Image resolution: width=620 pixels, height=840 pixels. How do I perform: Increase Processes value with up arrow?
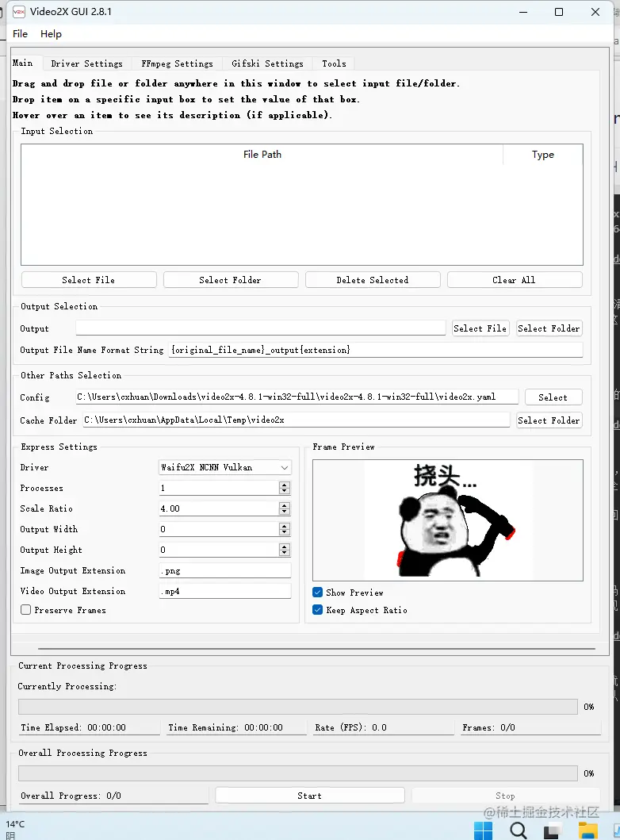coord(285,485)
